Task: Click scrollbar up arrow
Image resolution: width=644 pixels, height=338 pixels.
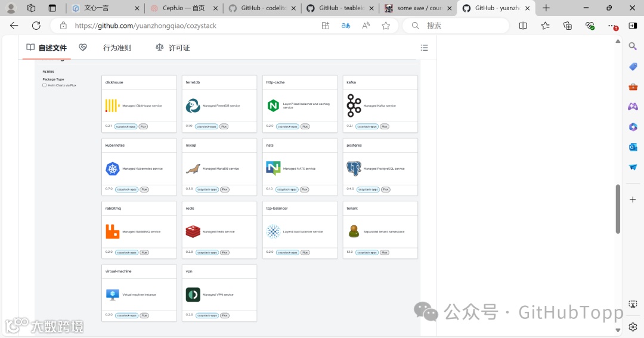Action: [x=618, y=41]
